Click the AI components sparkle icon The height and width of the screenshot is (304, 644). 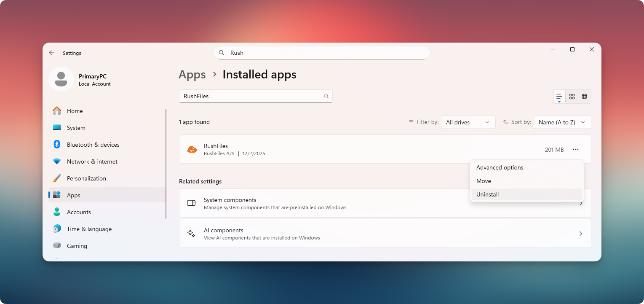point(191,234)
